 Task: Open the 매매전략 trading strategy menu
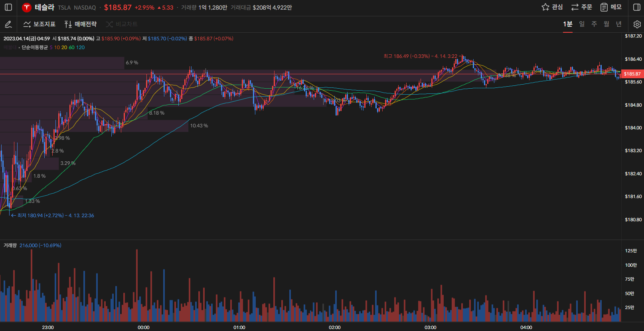80,24
